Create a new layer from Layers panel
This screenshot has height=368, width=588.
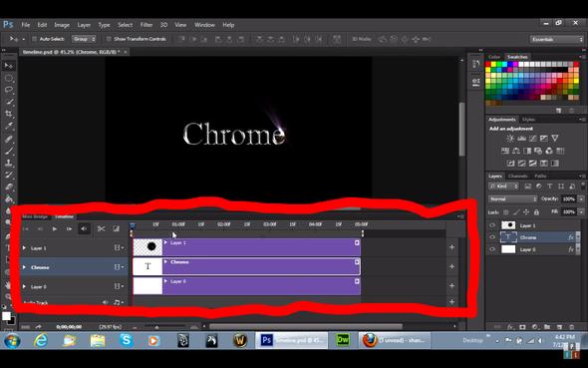(559, 327)
